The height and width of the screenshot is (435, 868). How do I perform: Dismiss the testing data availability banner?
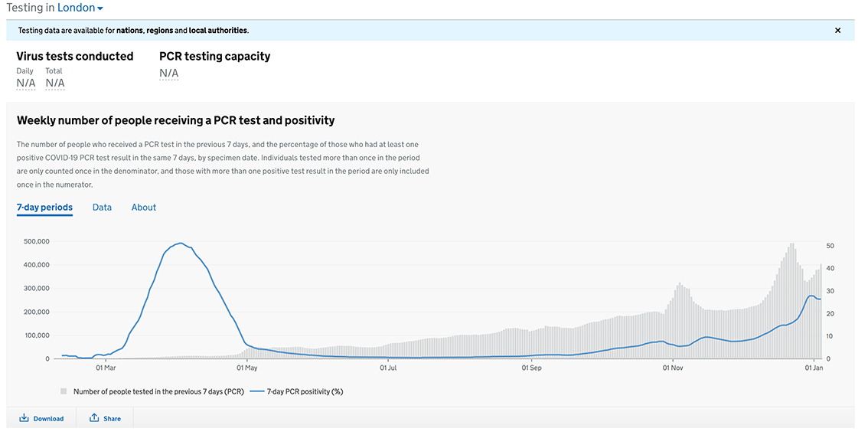(837, 31)
